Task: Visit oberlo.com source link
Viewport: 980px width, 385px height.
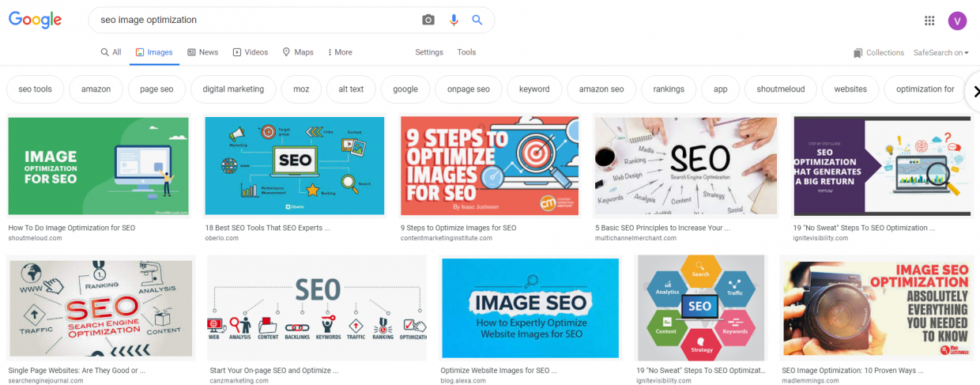Action: click(x=222, y=238)
